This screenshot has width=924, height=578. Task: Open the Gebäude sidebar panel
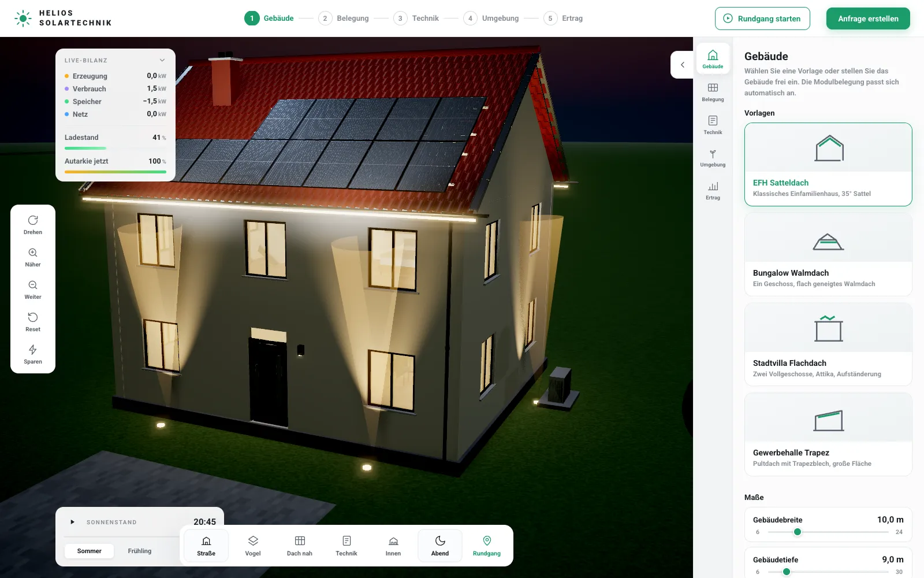coord(713,59)
